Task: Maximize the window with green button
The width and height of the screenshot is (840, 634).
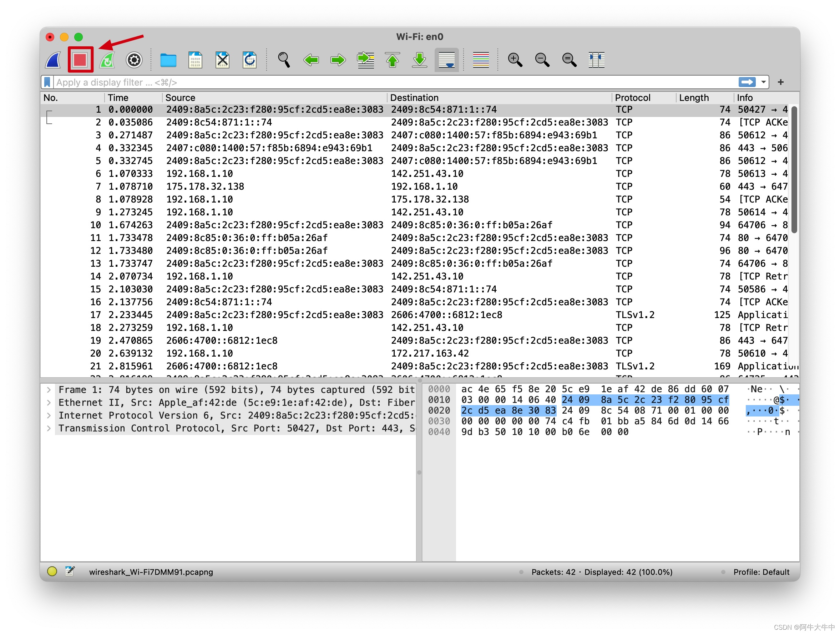Action: tap(79, 37)
